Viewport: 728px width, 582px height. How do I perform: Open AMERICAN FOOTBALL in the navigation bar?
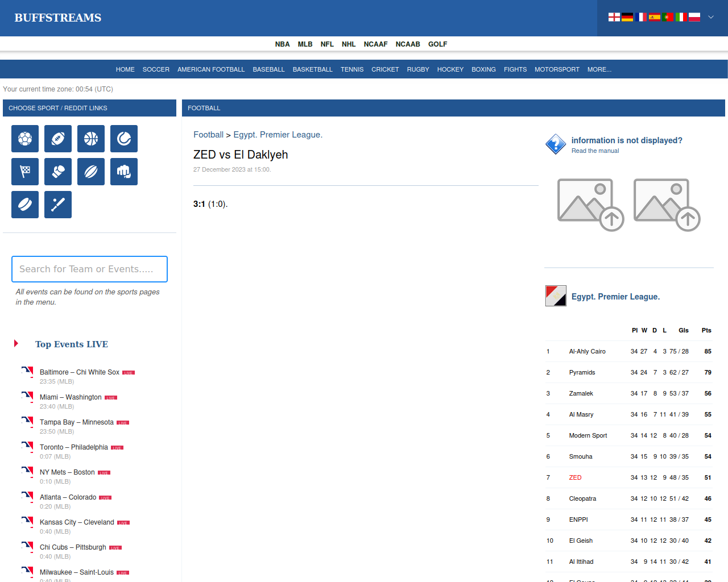[211, 69]
